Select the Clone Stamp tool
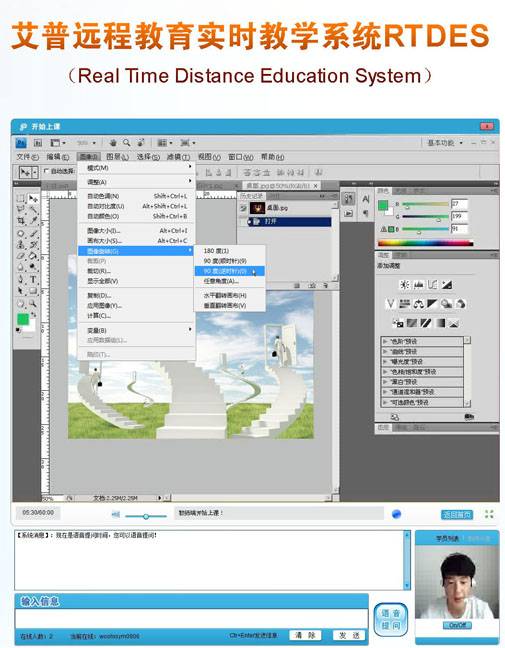 click(x=20, y=245)
